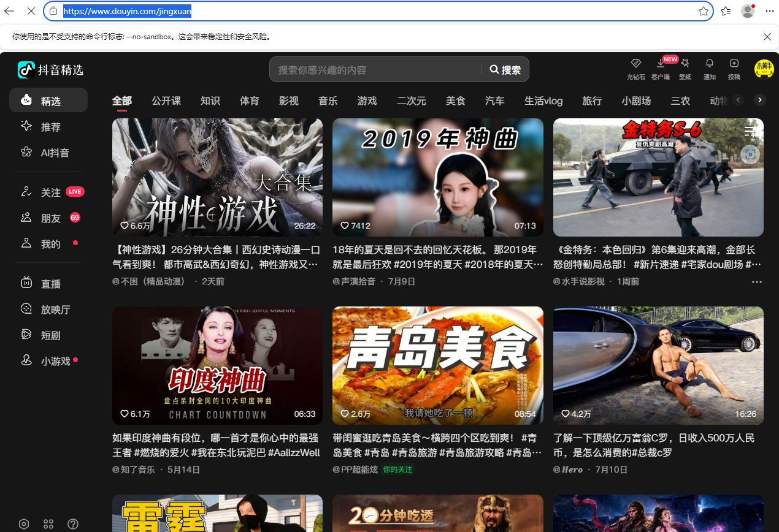This screenshot has width=779, height=532.
Task: Stop loading the page
Action: [x=31, y=11]
